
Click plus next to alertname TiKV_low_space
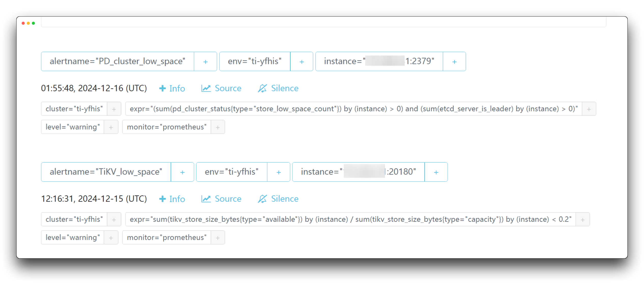click(182, 172)
